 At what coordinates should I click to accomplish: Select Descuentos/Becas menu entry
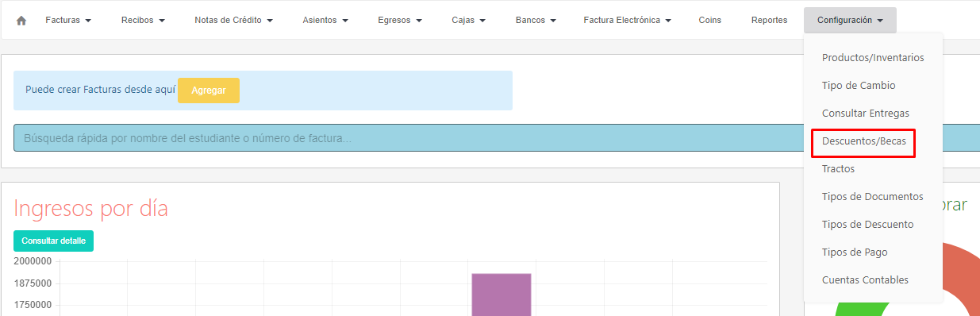[x=863, y=141]
